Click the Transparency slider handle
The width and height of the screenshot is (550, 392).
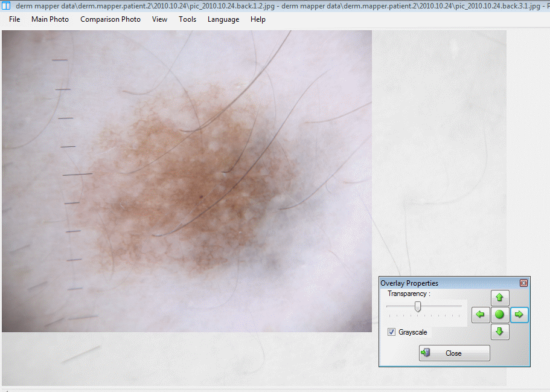coord(417,307)
